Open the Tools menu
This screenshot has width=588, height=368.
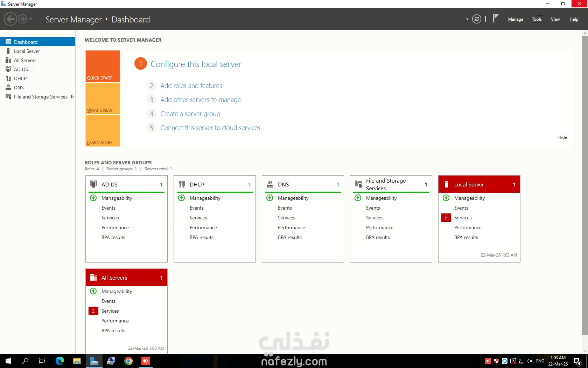pyautogui.click(x=537, y=19)
